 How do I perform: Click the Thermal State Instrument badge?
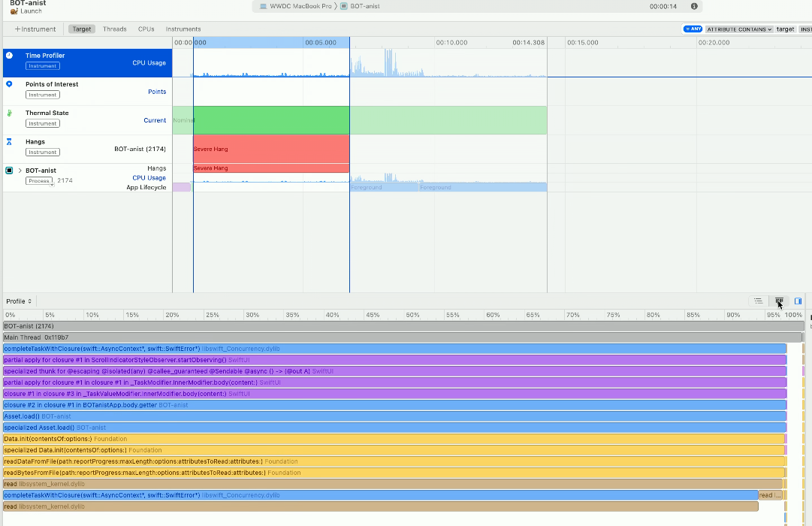tap(43, 123)
